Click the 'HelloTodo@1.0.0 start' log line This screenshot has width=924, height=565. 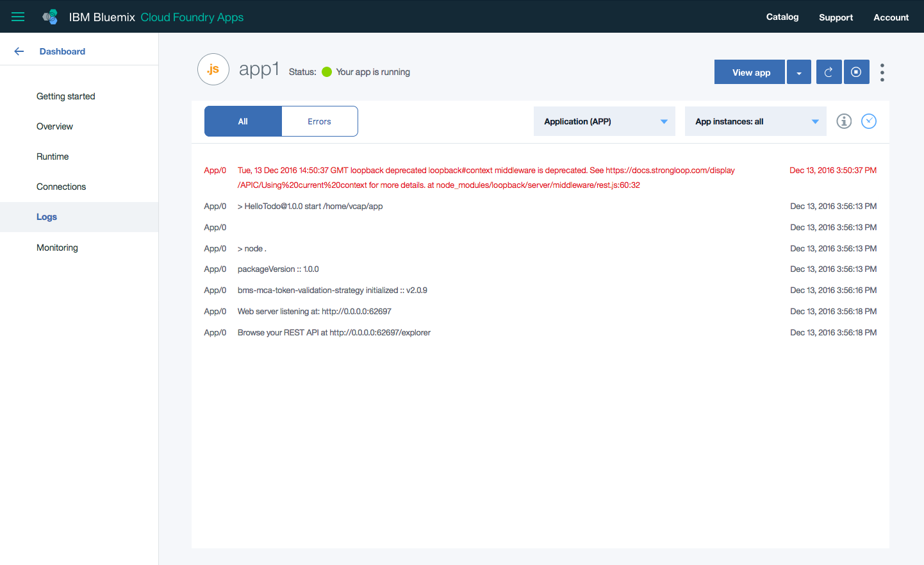(x=310, y=206)
